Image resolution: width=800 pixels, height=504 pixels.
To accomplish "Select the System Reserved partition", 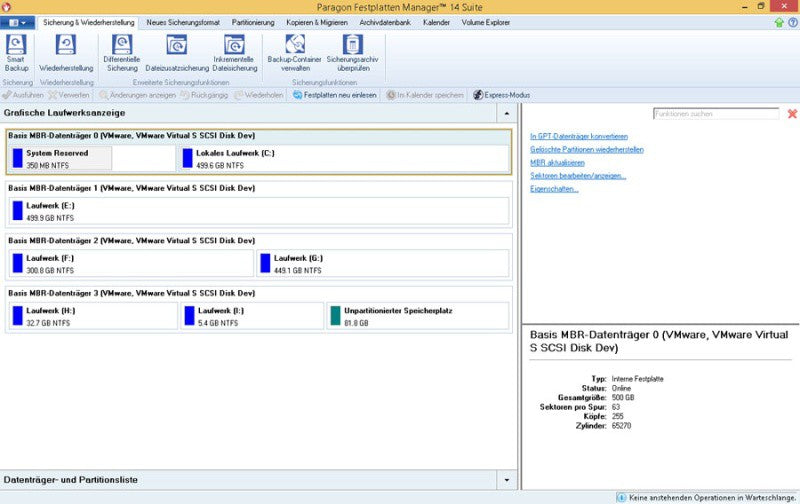I will click(92, 159).
